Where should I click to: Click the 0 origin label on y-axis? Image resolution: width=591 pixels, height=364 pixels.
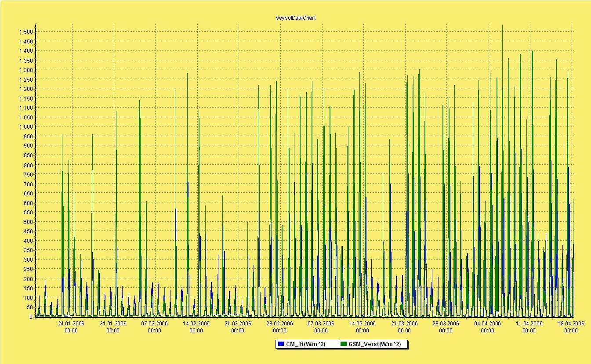click(x=31, y=317)
